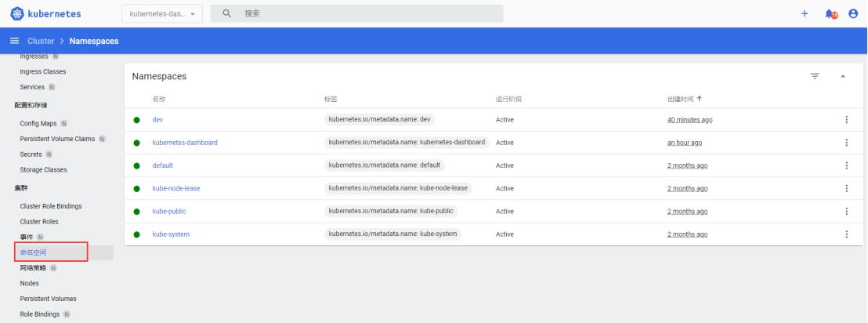
Task: Open the kube-system namespace link
Action: 171,234
